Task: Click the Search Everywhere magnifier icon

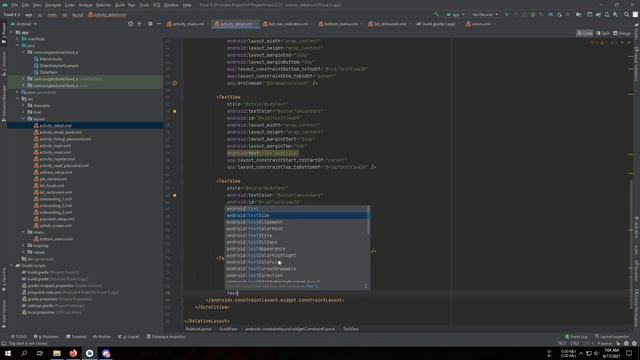Action: pyautogui.click(x=627, y=15)
